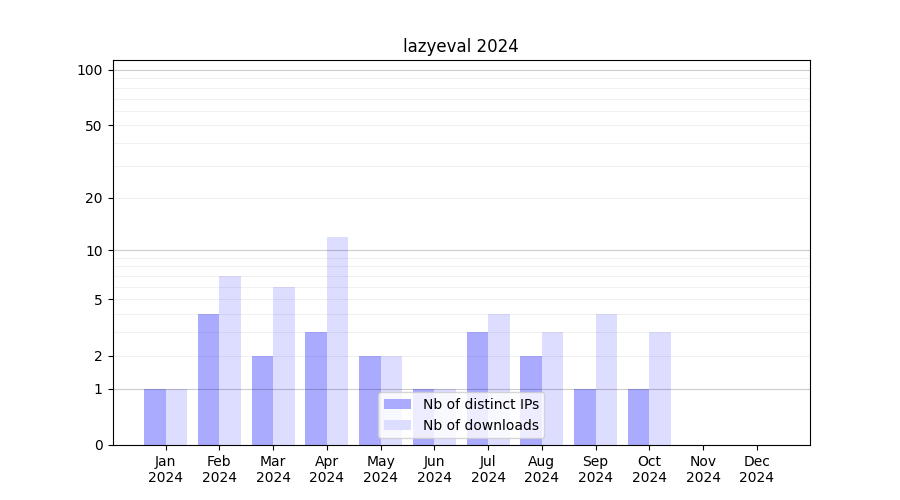Select the 'Nb of downloads' legend label
900x500 pixels.
(x=480, y=425)
